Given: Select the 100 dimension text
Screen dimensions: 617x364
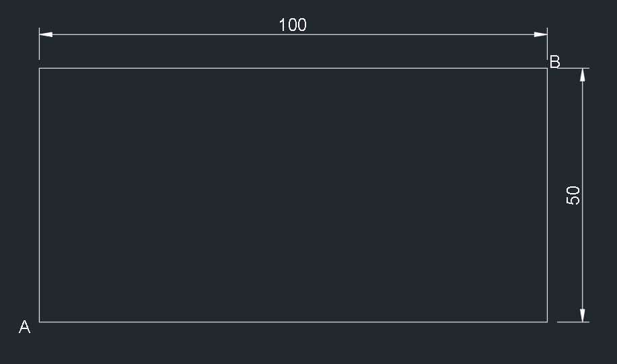Looking at the screenshot, I should tap(293, 25).
